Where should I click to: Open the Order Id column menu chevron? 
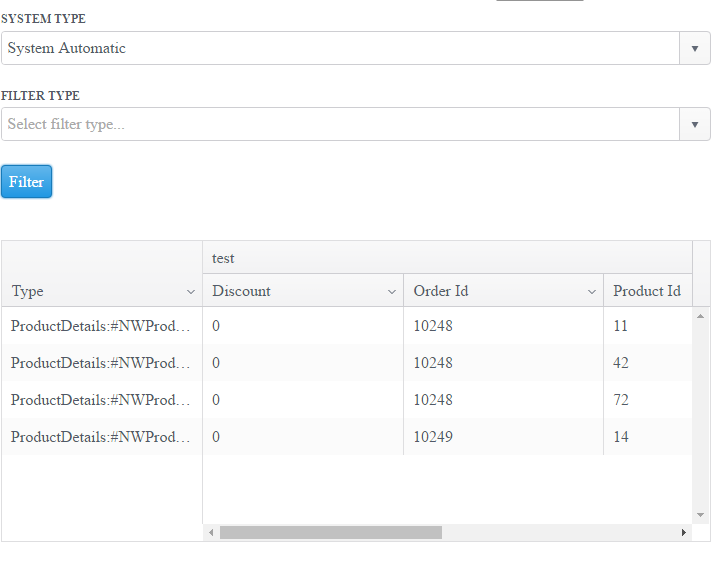pyautogui.click(x=592, y=292)
